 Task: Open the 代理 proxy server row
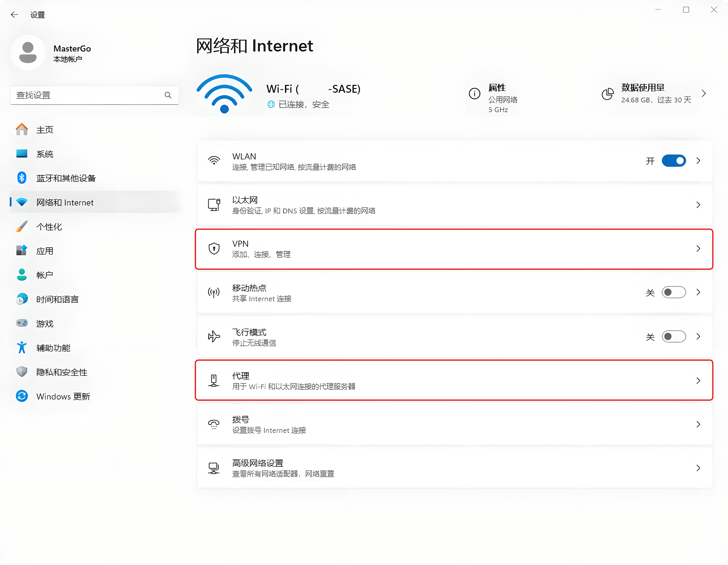455,380
